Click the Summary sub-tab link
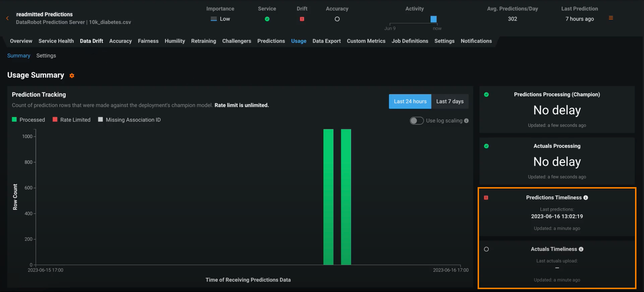The height and width of the screenshot is (292, 644). coord(19,55)
